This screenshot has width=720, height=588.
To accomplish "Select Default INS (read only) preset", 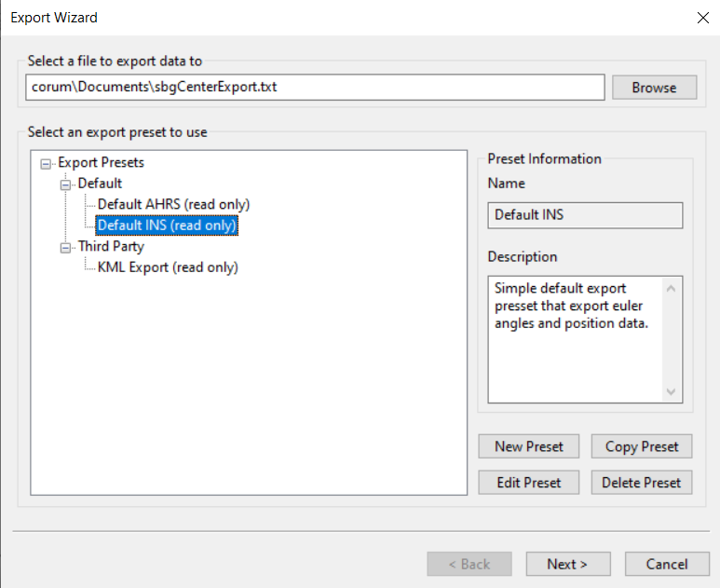I will tap(167, 226).
